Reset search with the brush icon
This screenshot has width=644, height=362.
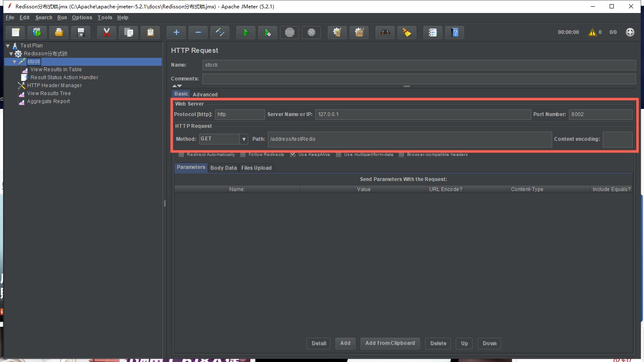[x=407, y=32]
